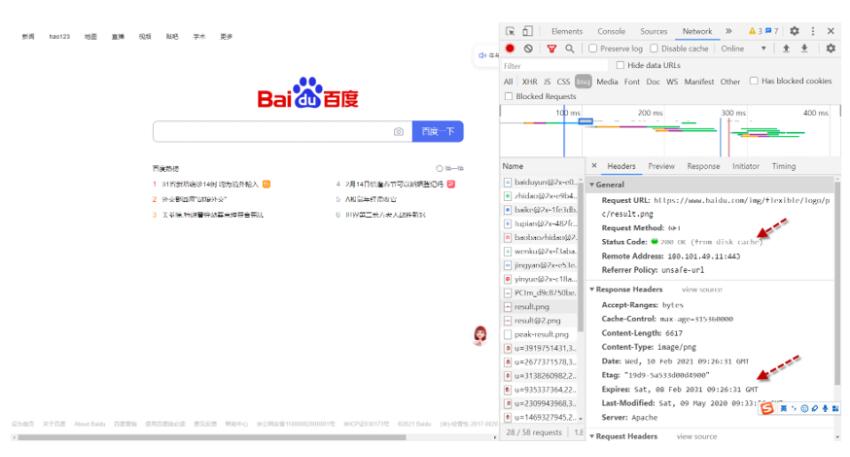The image size is (850, 457).
Task: Open the Initiator tab of the request
Action: coord(746,166)
